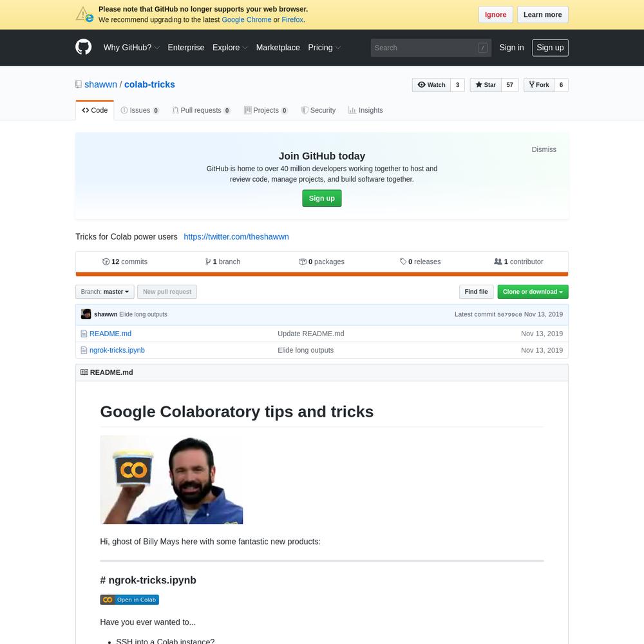Open the twitter.com/theshawwn link
644x644 pixels.
coord(236,236)
